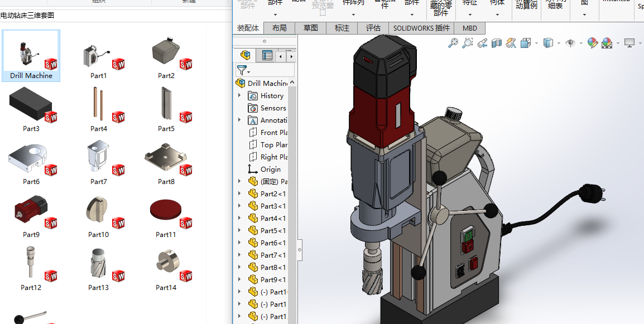Expand the History node in the tree
Viewport: 644px width, 324px height.
pyautogui.click(x=240, y=96)
